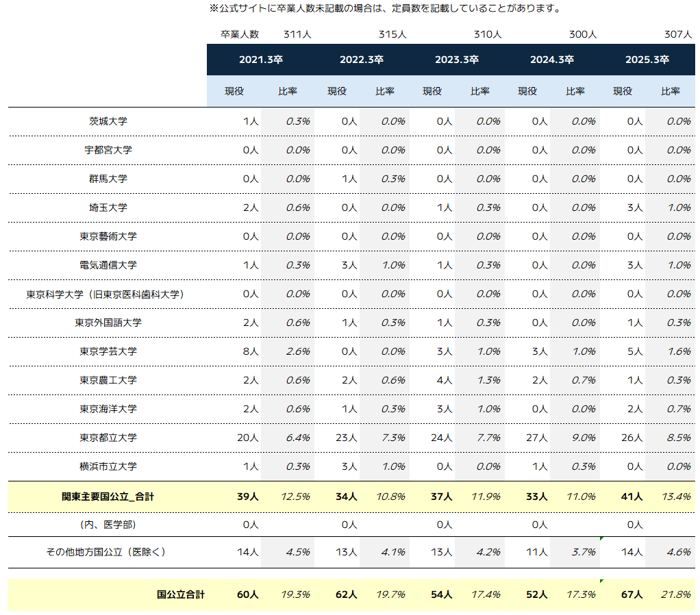This screenshot has width=700, height=615.
Task: Click the 2023.3卒 header cell
Action: tap(456, 60)
